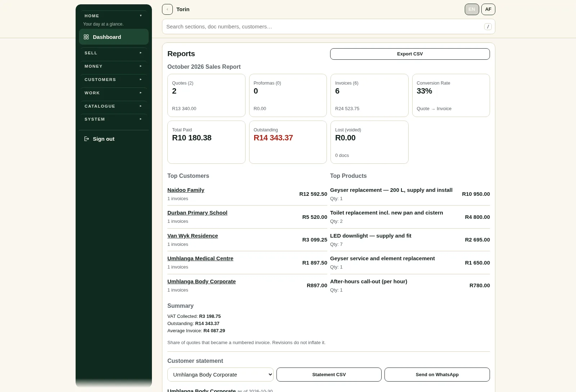Sign out from the sidebar
The width and height of the screenshot is (576, 392).
[114, 139]
